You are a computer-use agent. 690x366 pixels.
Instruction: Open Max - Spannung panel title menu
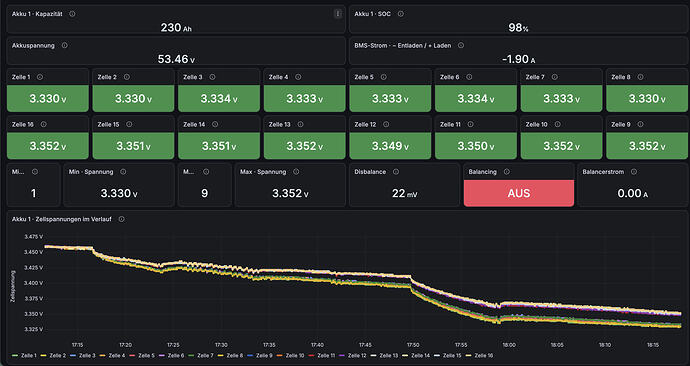(263, 172)
